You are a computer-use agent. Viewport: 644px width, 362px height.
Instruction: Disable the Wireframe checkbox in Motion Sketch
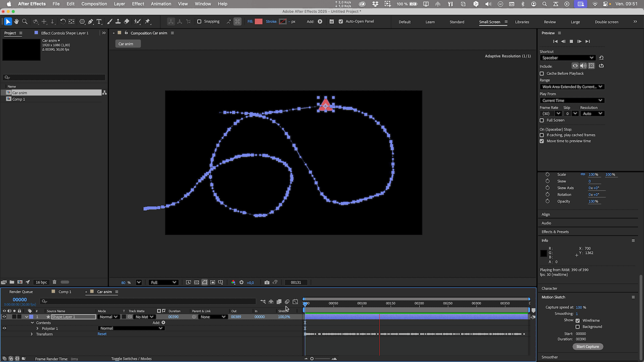pyautogui.click(x=578, y=320)
